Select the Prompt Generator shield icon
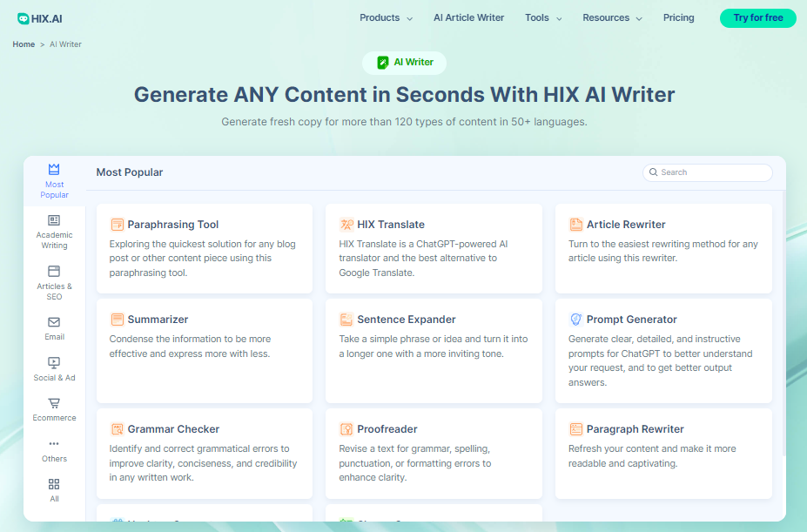 tap(575, 319)
